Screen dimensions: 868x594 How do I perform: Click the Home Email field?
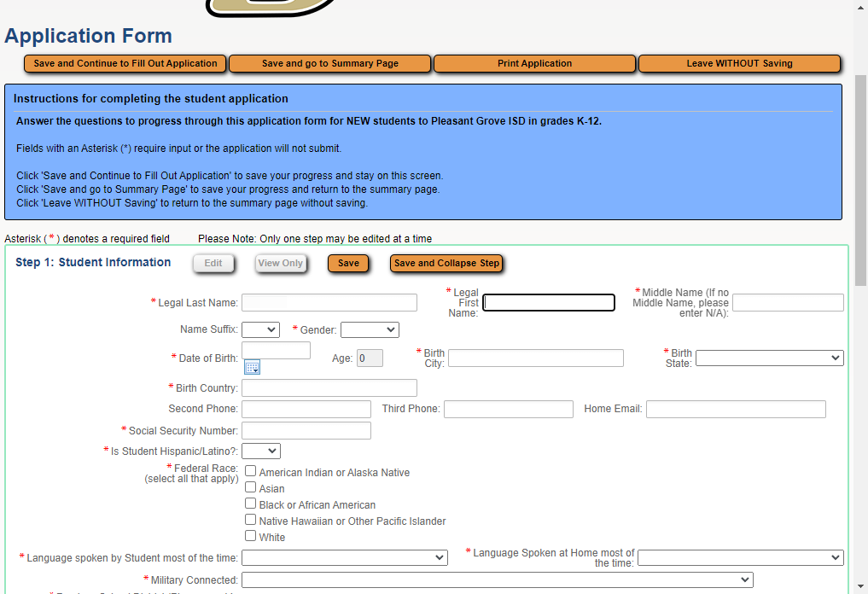(x=737, y=409)
